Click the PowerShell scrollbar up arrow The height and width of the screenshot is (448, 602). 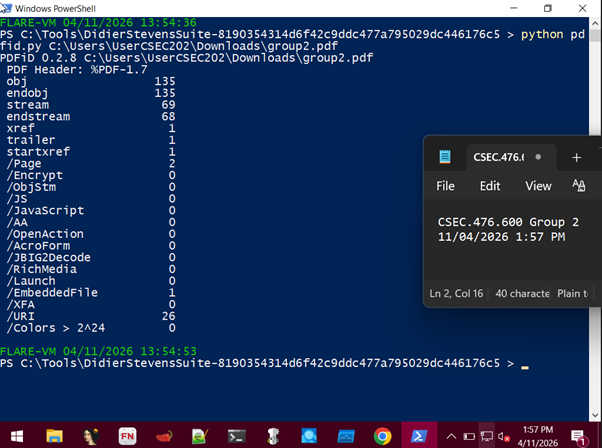[x=595, y=23]
